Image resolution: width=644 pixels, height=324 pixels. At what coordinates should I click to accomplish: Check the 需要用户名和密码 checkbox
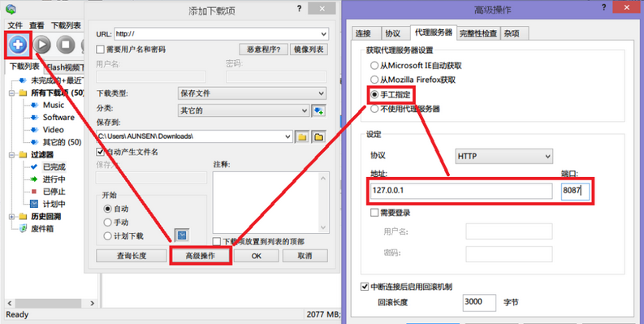(x=100, y=50)
